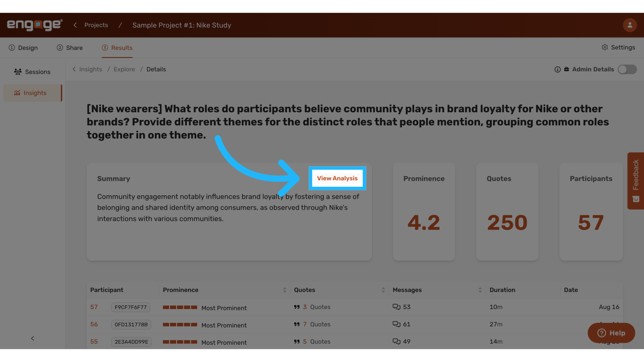Click the Share step number icon
Viewport: 644px width, 362px height.
point(60,48)
